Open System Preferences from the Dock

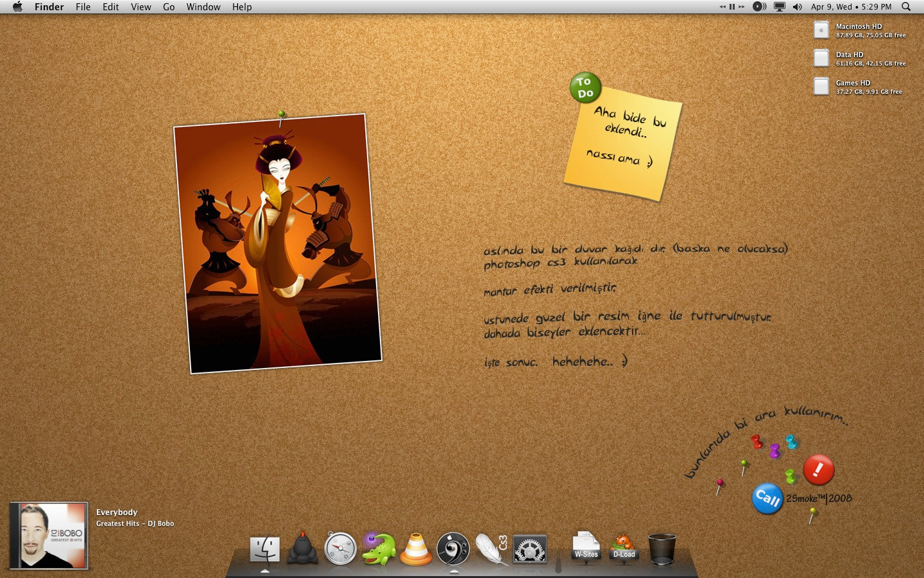tap(530, 550)
